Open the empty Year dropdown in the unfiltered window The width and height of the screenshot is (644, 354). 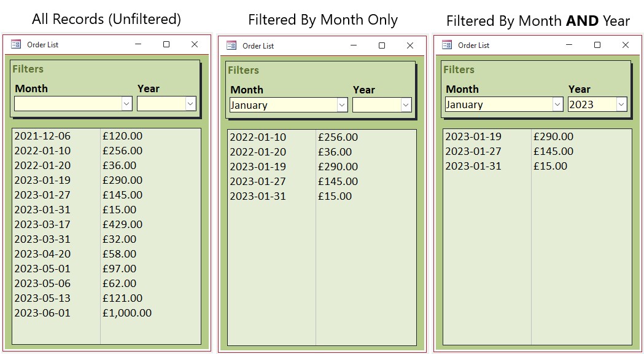tap(190, 104)
